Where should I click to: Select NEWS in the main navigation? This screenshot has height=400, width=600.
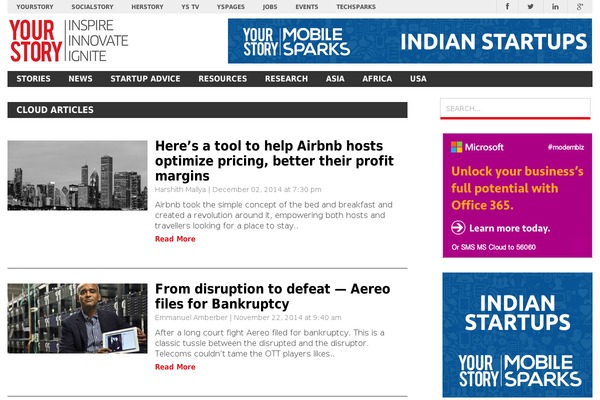(x=80, y=79)
